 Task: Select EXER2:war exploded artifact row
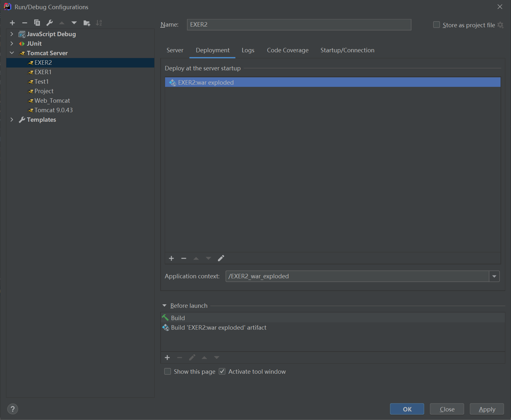[333, 82]
